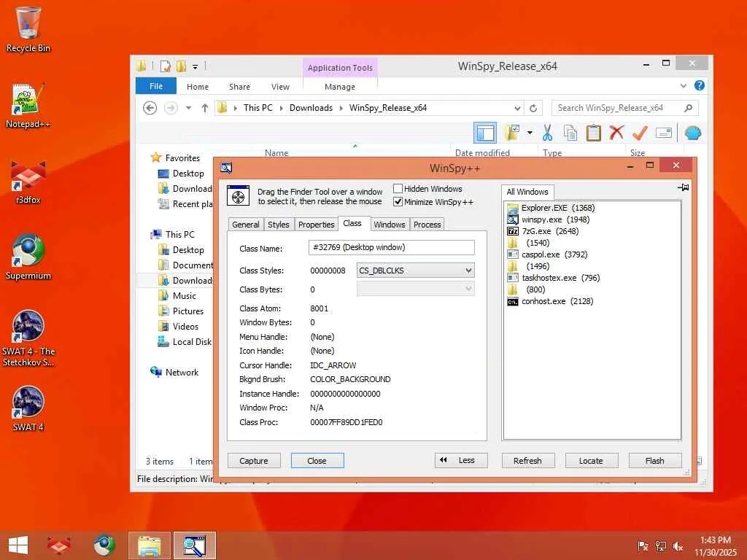Screen dimensions: 747x560
Task: Select the All Windows tab
Action: pos(527,192)
